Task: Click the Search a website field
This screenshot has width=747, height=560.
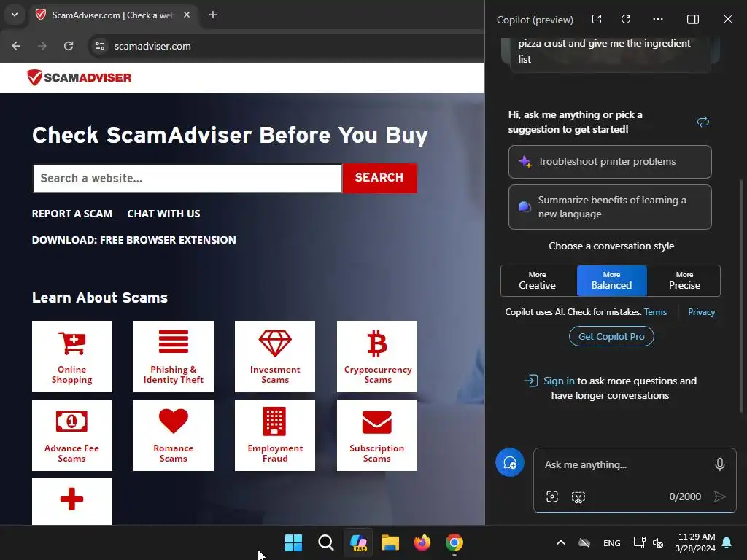Action: [x=187, y=178]
